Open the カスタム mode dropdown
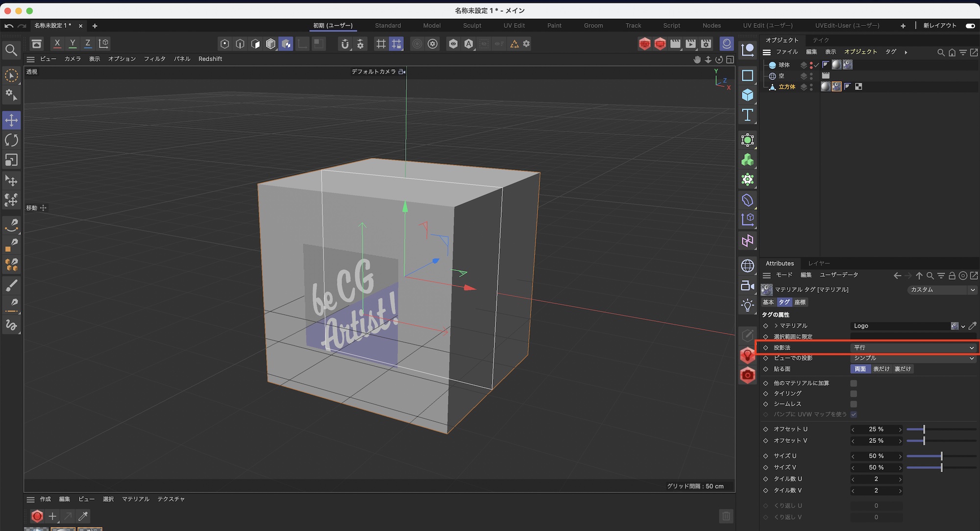 pyautogui.click(x=941, y=290)
